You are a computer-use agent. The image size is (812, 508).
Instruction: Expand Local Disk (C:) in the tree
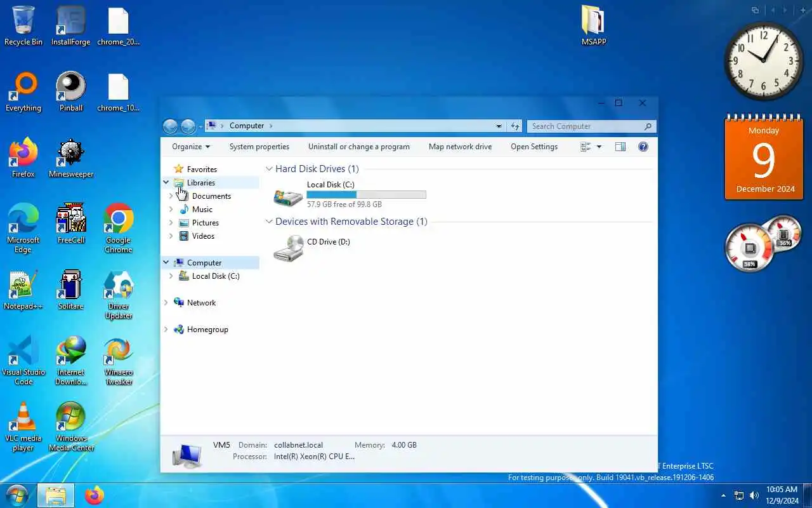click(171, 276)
